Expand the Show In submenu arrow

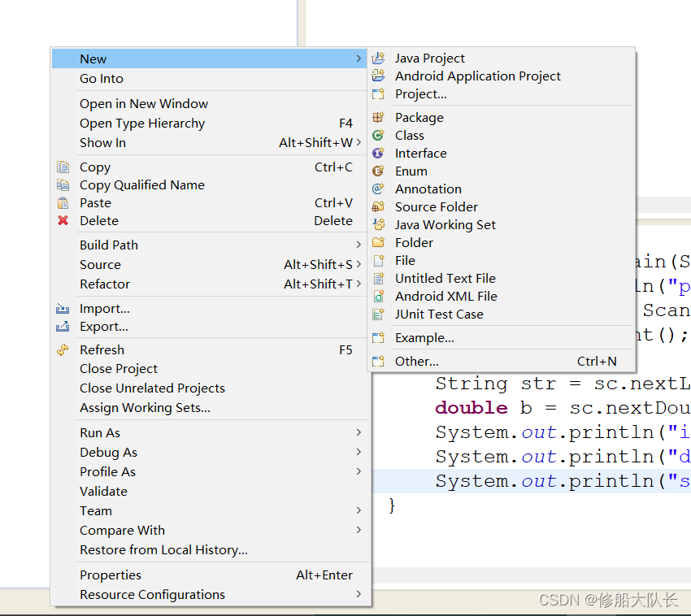(359, 142)
